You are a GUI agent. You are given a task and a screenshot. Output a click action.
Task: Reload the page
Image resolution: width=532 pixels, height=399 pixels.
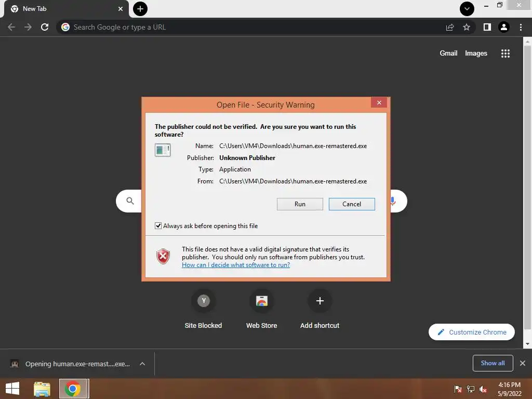click(45, 27)
